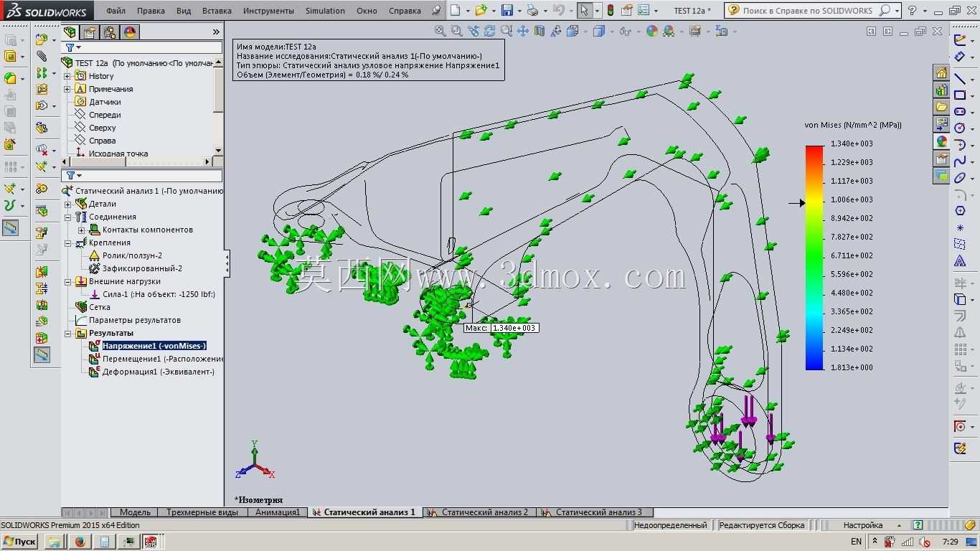Open the ConfigurationManager tab
The height and width of the screenshot is (551, 980).
pyautogui.click(x=110, y=32)
